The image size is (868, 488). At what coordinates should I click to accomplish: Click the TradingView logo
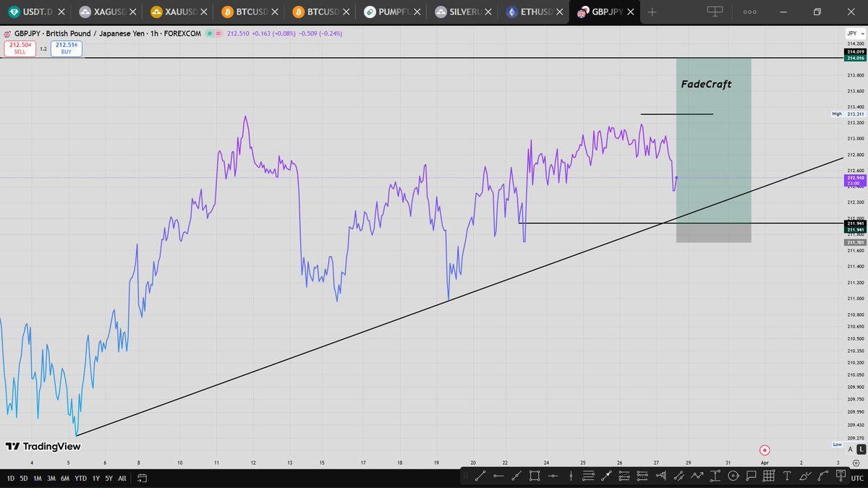tap(43, 447)
